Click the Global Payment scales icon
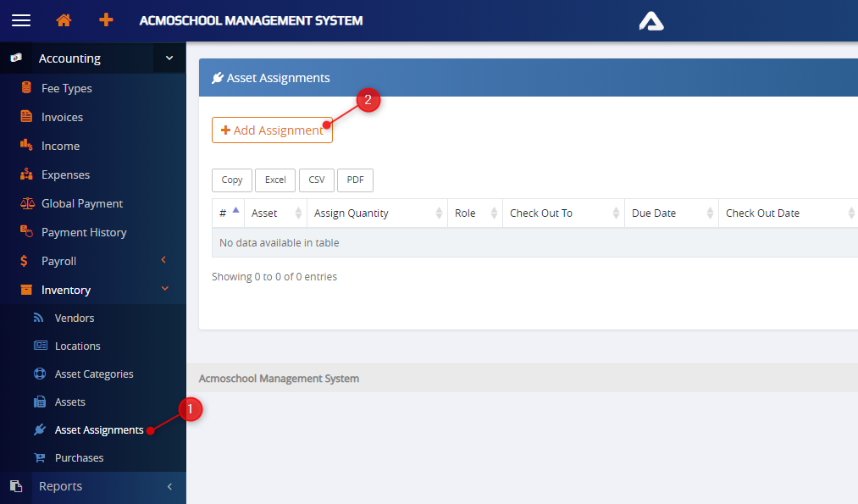858x504 pixels. tap(26, 203)
